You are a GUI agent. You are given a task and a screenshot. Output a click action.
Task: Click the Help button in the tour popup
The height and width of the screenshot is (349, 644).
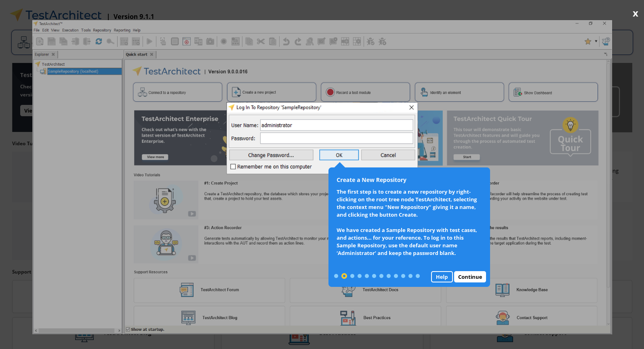point(442,277)
